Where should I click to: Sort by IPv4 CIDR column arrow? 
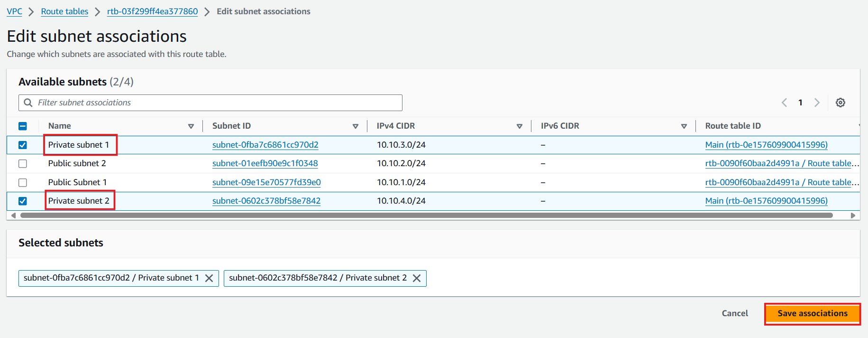(x=520, y=126)
